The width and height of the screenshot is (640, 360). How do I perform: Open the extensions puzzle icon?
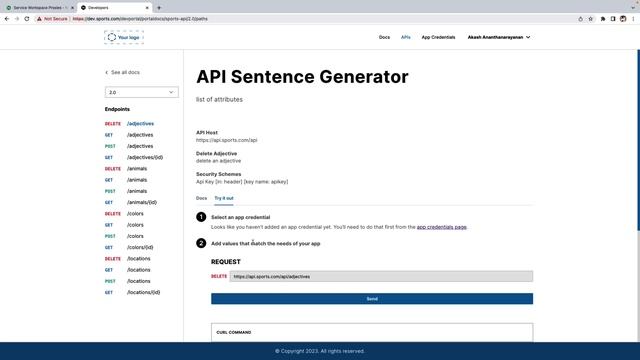coord(603,19)
